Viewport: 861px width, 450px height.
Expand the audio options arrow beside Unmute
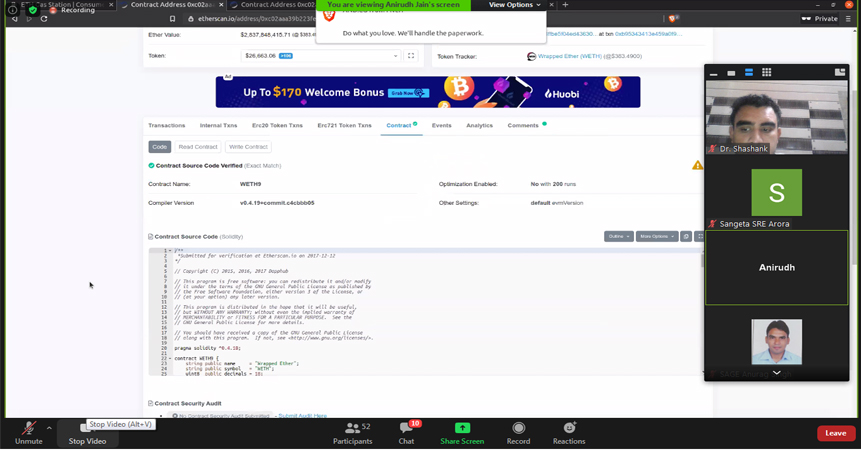(49, 428)
